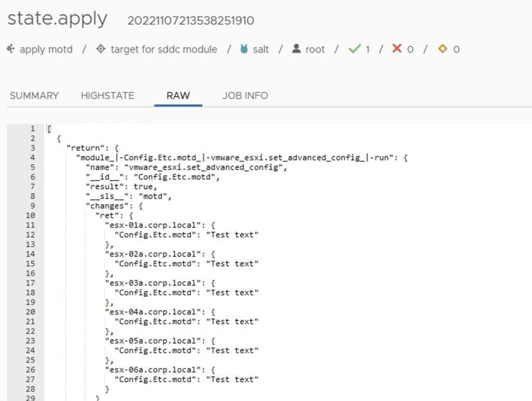Click "esx-05a.corp.local" key
This screenshot has height=401, width=532.
[x=153, y=341]
